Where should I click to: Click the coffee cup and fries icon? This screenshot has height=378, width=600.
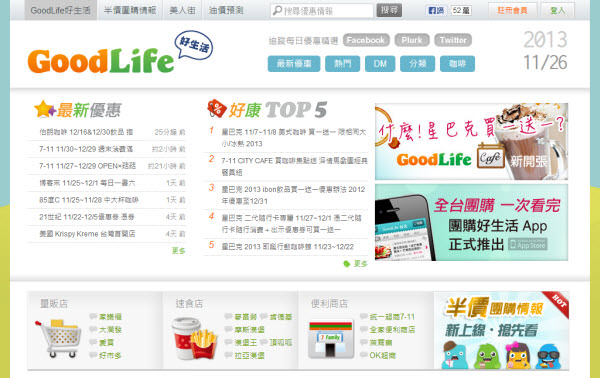(194, 339)
